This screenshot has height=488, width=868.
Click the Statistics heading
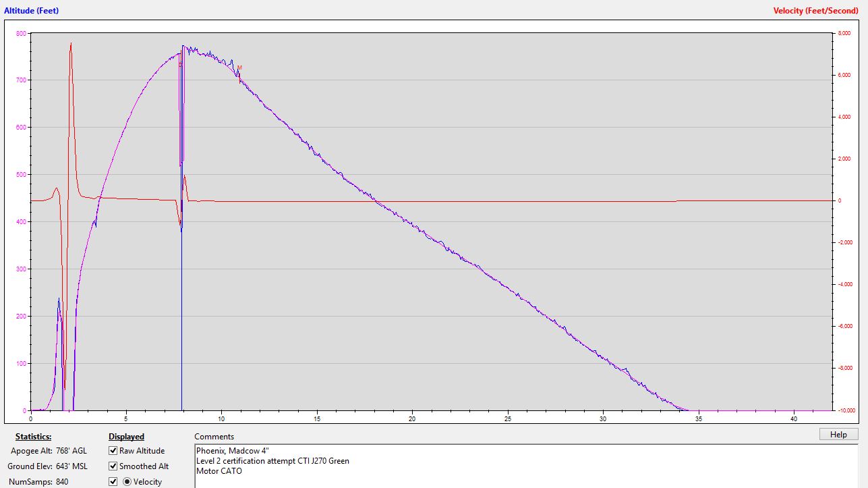click(33, 437)
